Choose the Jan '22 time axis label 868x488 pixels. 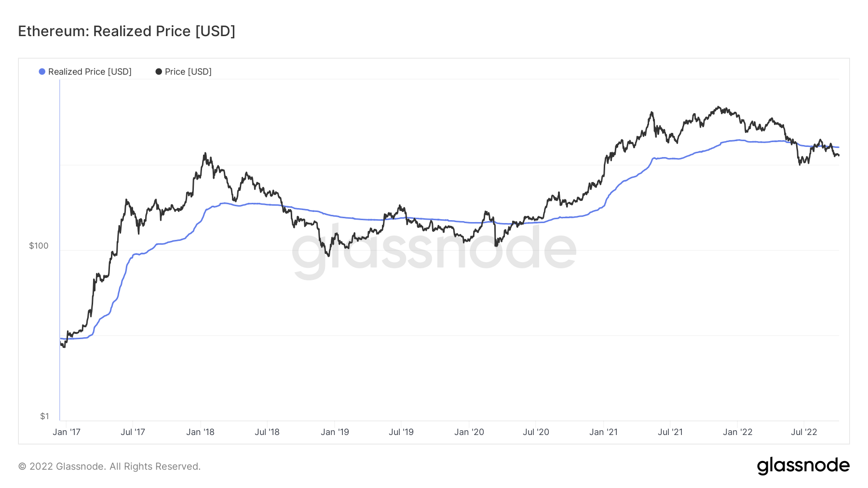(x=737, y=432)
